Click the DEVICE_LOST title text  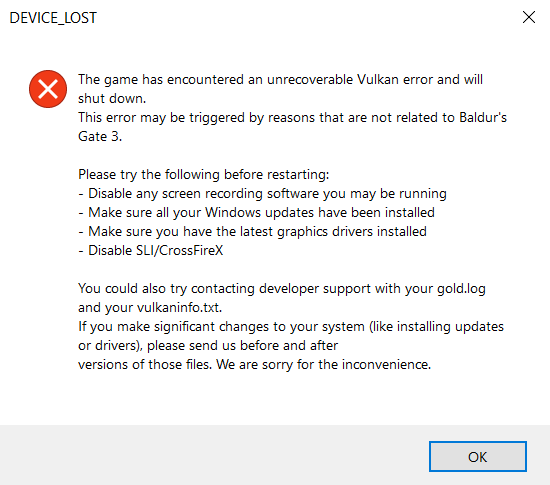point(53,18)
